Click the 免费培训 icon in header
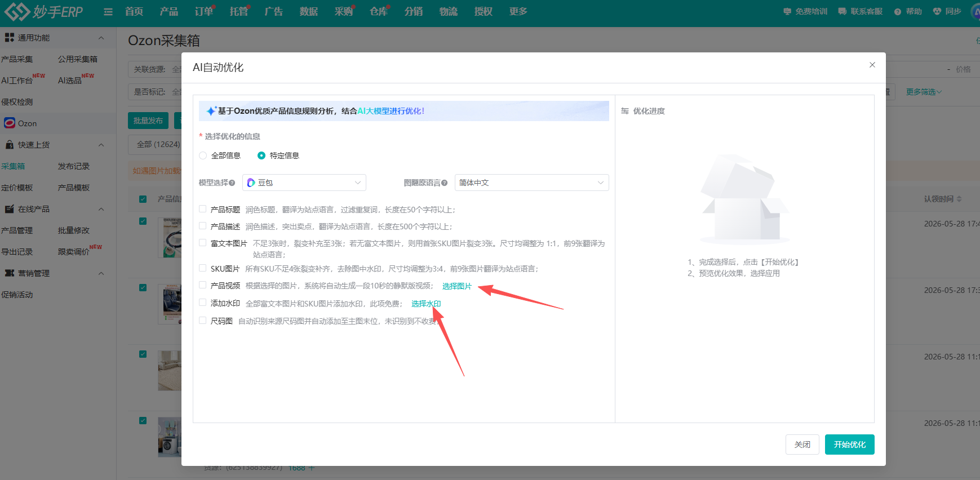 coord(787,11)
